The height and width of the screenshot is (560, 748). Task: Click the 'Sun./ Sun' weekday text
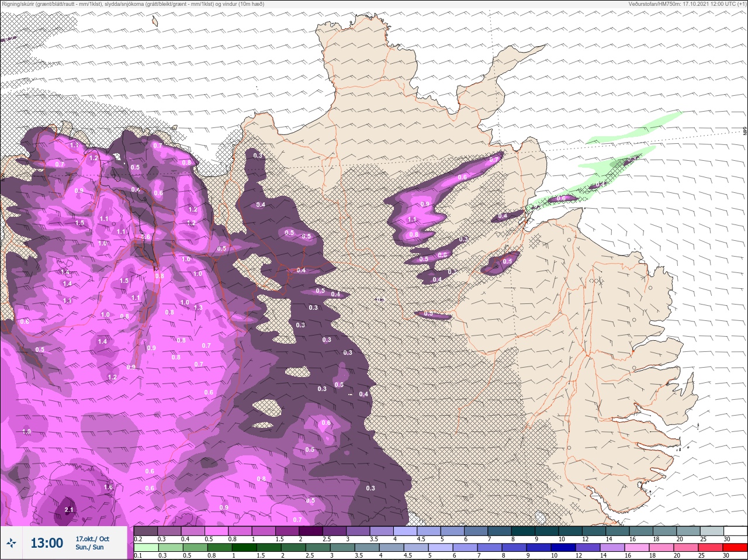(89, 547)
